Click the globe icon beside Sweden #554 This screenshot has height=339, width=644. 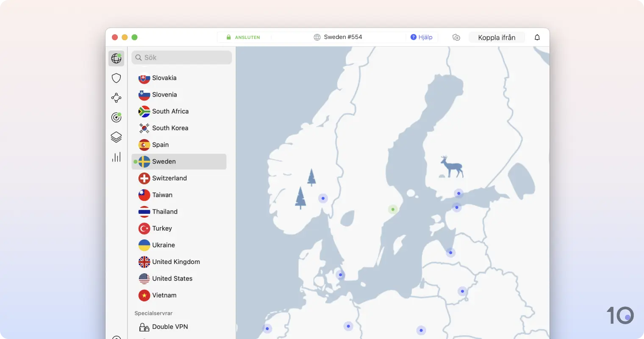coord(317,37)
